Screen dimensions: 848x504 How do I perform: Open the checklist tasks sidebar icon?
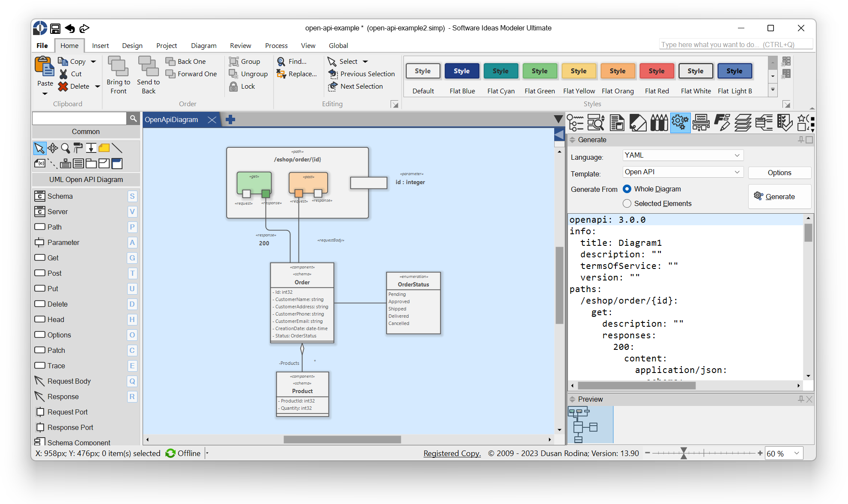[785, 123]
